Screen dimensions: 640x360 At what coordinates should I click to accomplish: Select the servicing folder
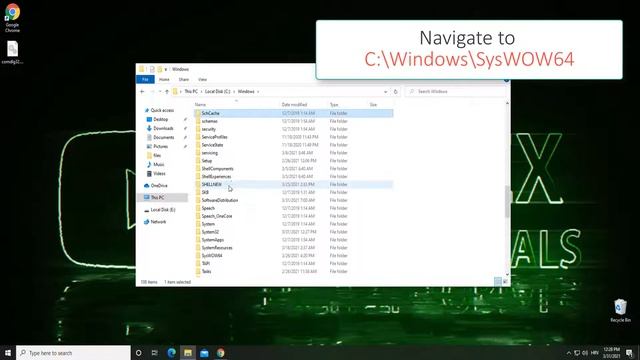[x=209, y=153]
